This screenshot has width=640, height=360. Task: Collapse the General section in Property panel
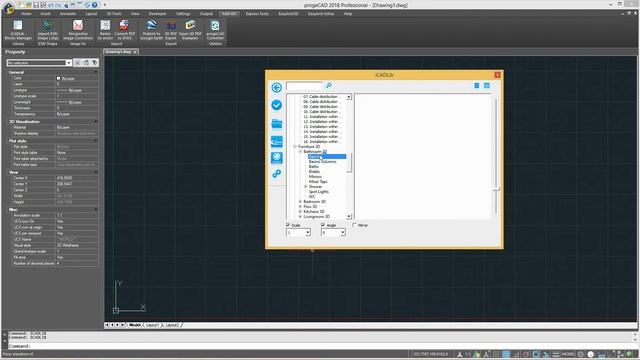pyautogui.click(x=96, y=72)
